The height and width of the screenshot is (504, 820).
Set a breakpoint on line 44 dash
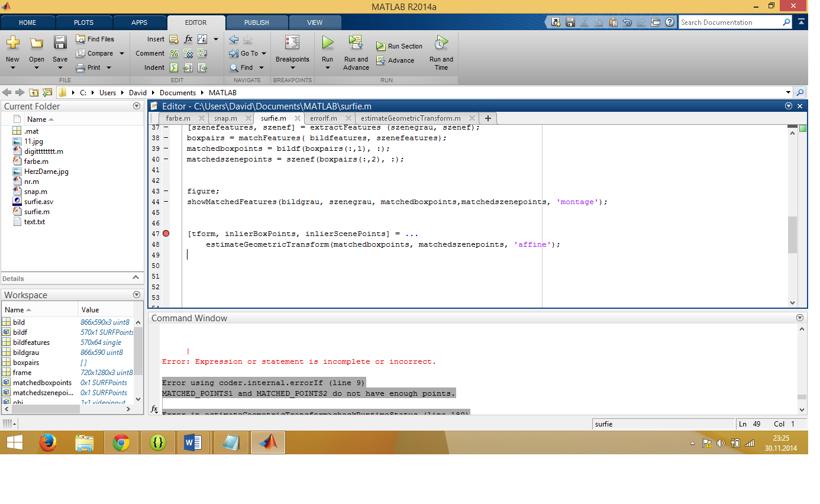click(x=166, y=202)
